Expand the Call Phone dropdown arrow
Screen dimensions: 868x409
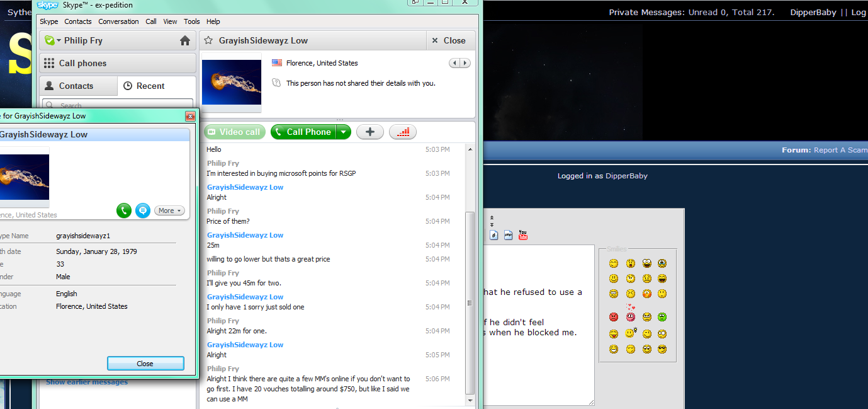coord(344,132)
